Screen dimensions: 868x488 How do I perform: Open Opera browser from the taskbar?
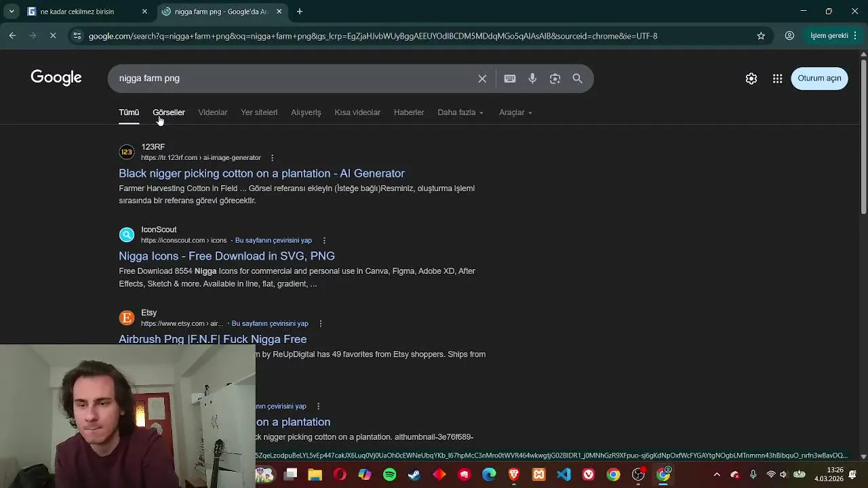coord(340,474)
